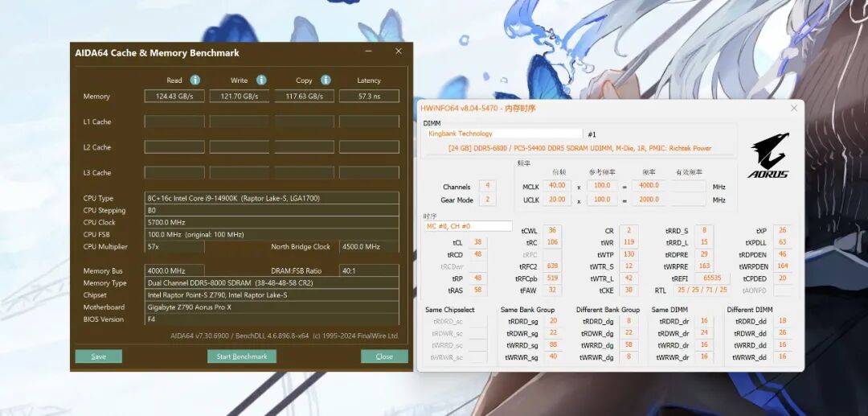868x416 pixels.
Task: Click tWTP value 130
Action: pyautogui.click(x=628, y=254)
